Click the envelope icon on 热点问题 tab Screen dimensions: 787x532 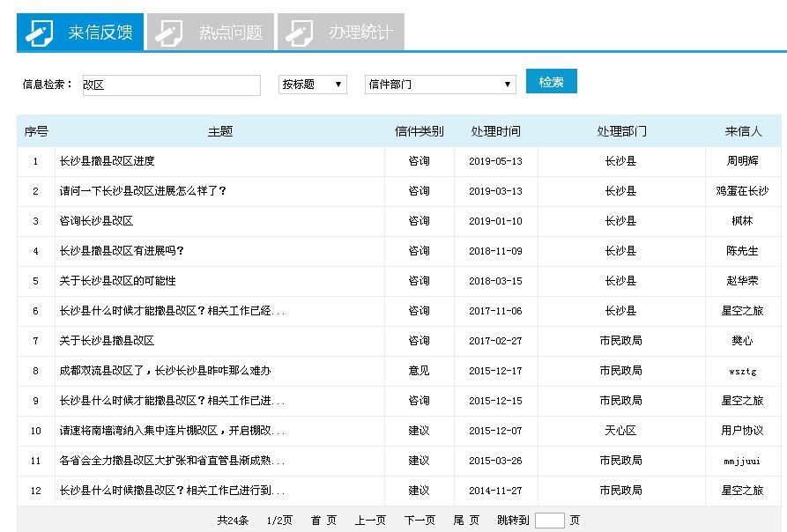coord(167,31)
